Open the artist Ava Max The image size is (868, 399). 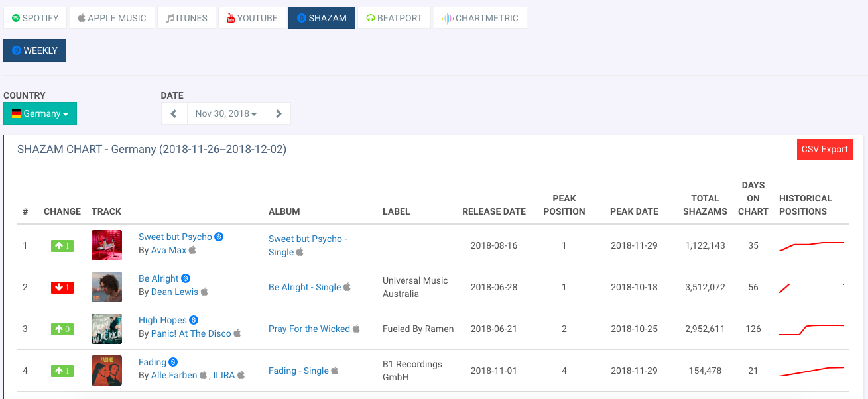(168, 250)
